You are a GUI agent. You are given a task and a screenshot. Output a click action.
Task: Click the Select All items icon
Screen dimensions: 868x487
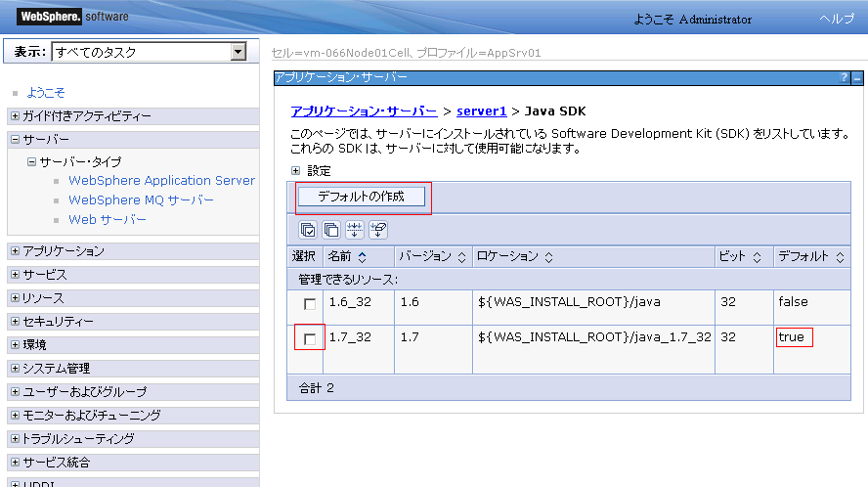308,230
